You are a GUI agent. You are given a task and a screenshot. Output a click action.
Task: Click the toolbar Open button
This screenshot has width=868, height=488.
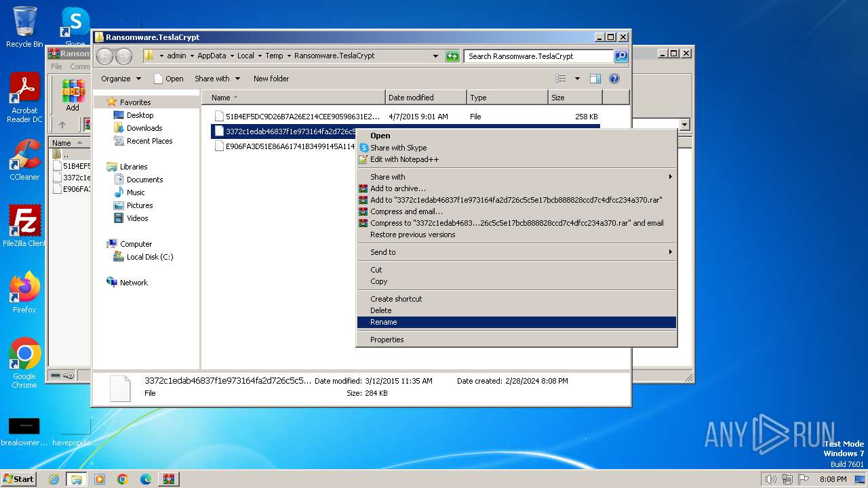[168, 79]
